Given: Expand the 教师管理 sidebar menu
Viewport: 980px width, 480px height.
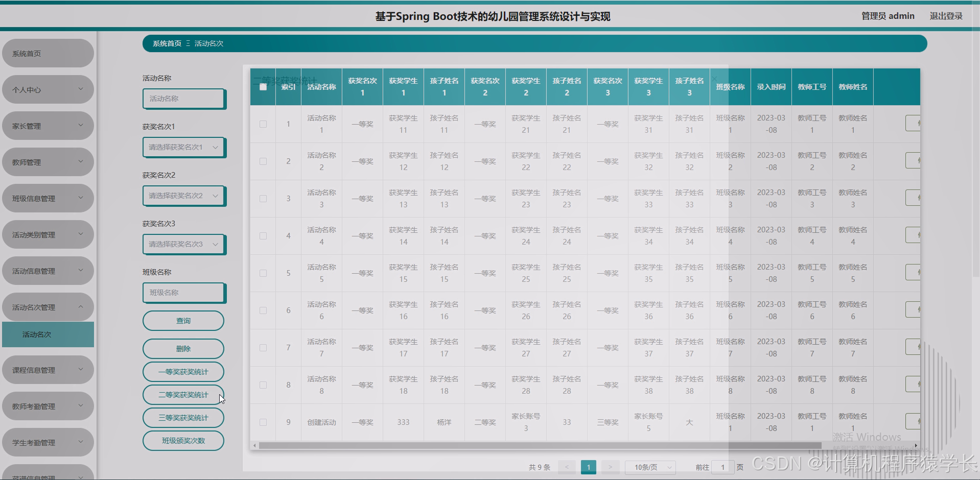Looking at the screenshot, I should tap(48, 162).
